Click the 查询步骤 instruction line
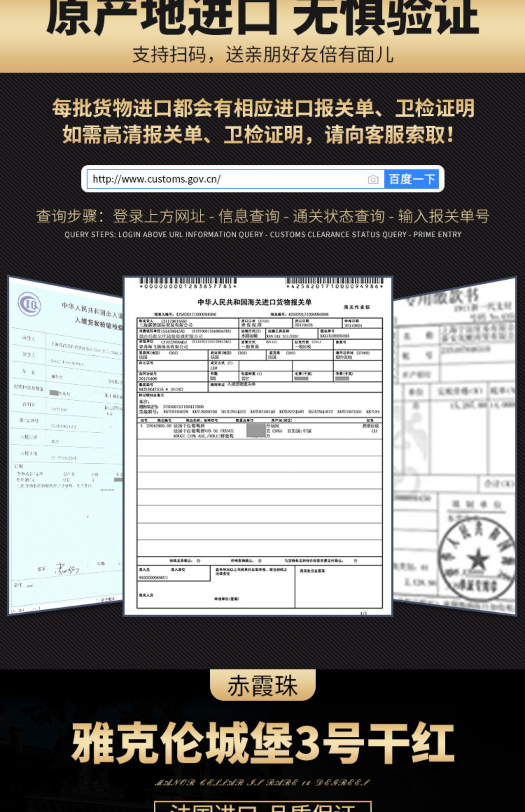 pos(262,216)
